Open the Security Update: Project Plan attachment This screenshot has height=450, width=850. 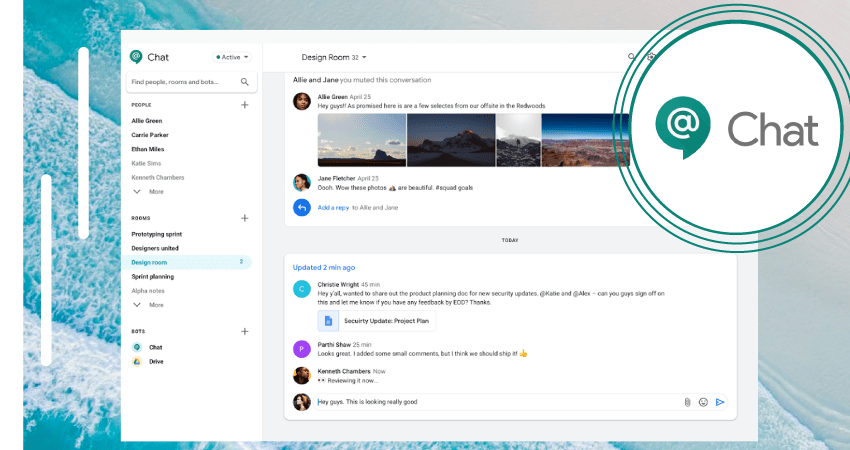(363, 321)
